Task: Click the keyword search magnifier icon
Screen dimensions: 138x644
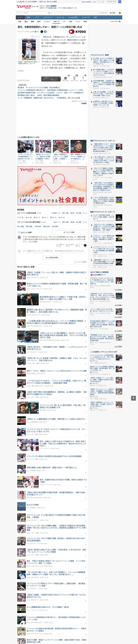Action: coord(49,13)
